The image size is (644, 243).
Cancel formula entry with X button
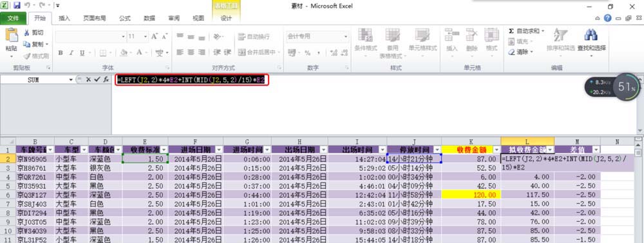pyautogui.click(x=88, y=80)
